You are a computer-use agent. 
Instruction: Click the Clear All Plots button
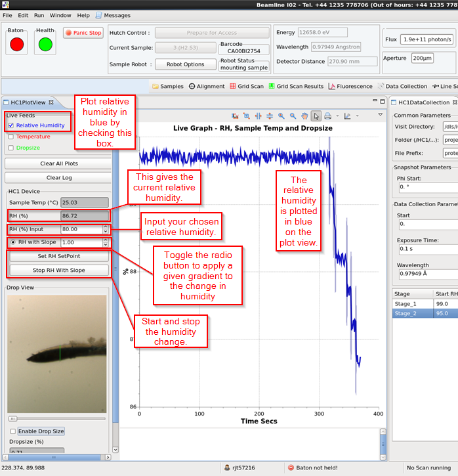coord(58,163)
